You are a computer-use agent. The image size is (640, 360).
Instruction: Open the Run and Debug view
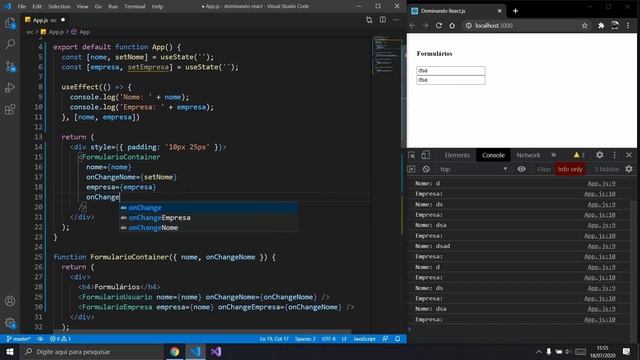10,88
